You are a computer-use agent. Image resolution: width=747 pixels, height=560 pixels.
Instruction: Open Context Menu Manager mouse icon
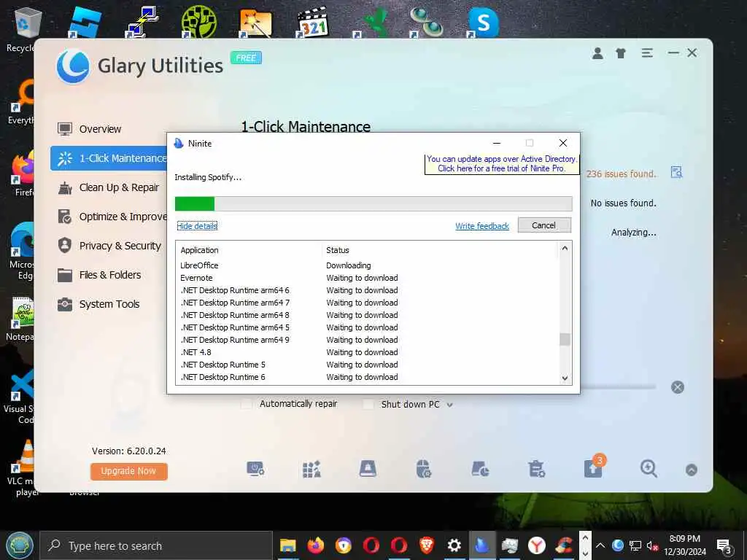(x=424, y=469)
